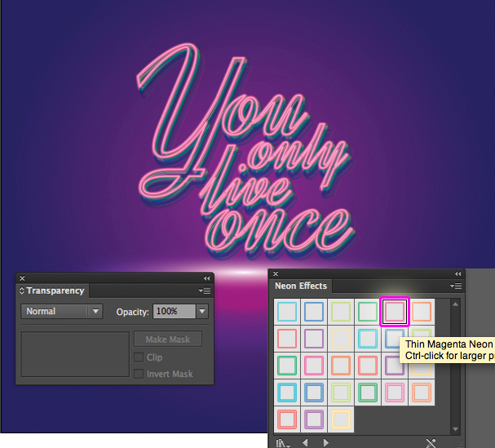Collapse the Transparency panel with double arrows
Viewport: 495px width, 448px height.
[206, 278]
